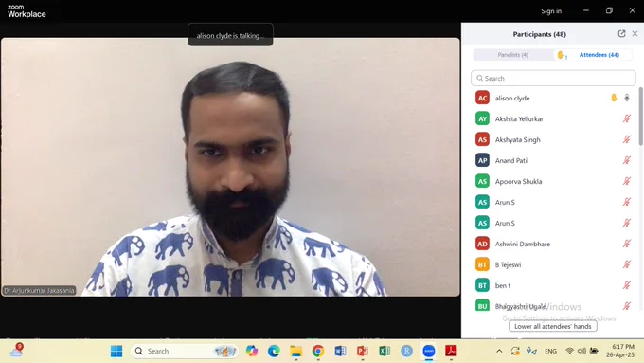The height and width of the screenshot is (363, 644).
Task: Click Akshita Yellurkar's AY avatar
Action: (482, 118)
